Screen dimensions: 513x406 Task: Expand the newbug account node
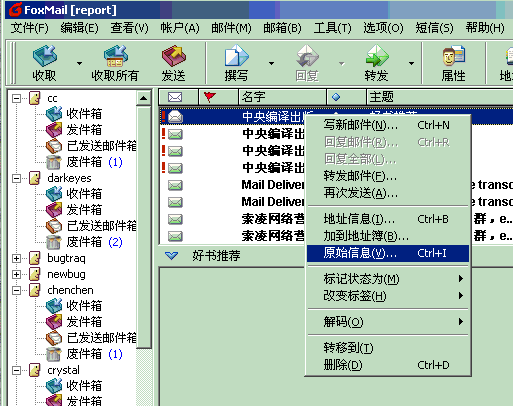pos(16,274)
